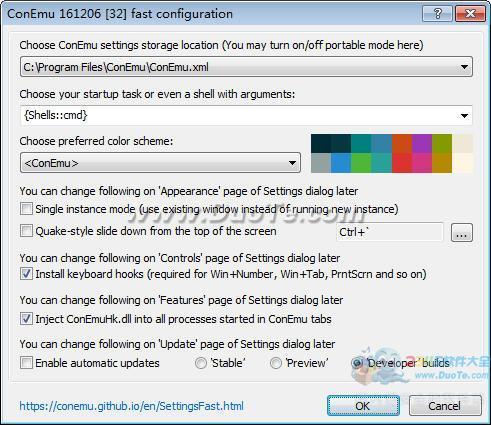Enable automatic updates checkbox
This screenshot has height=425, width=491.
point(26,363)
